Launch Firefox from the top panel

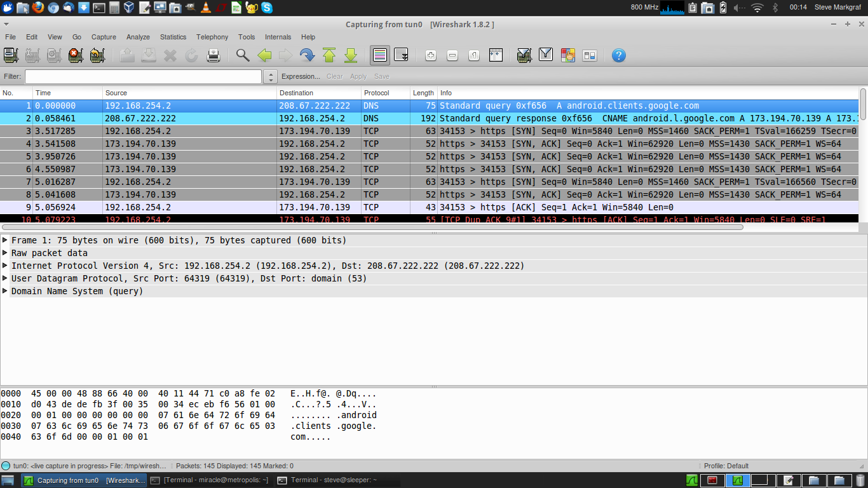point(38,8)
